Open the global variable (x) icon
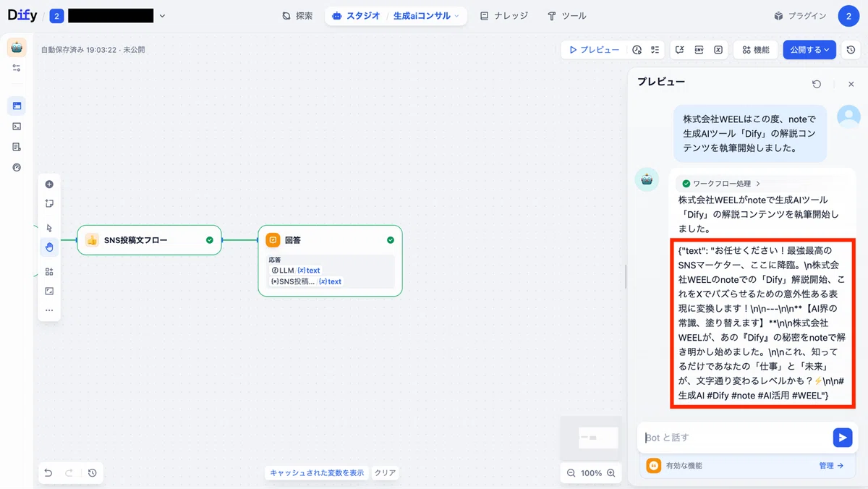 (718, 50)
